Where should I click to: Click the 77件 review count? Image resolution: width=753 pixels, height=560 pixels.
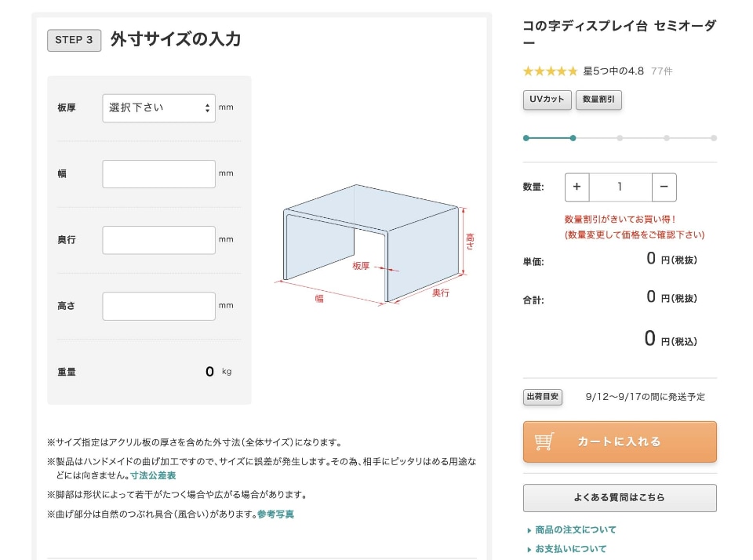(x=661, y=71)
